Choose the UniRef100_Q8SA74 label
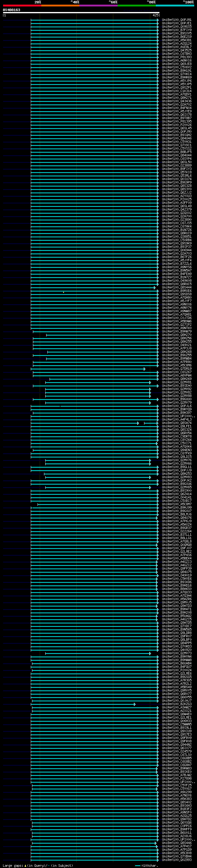The width and height of the screenshot is (197, 868). pos(177,423)
